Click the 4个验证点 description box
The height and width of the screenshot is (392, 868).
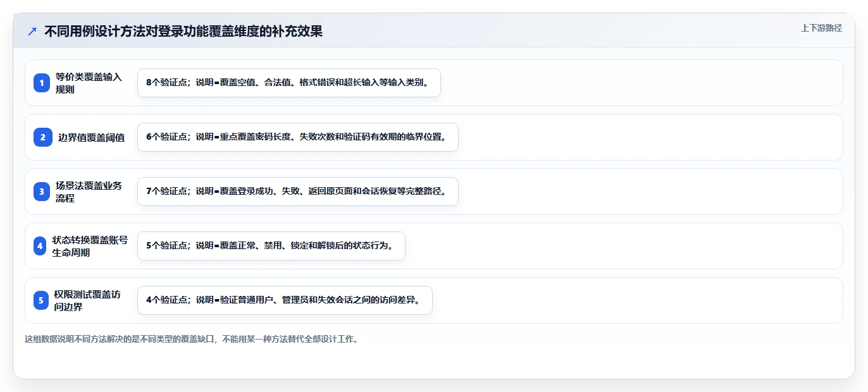pyautogui.click(x=285, y=300)
